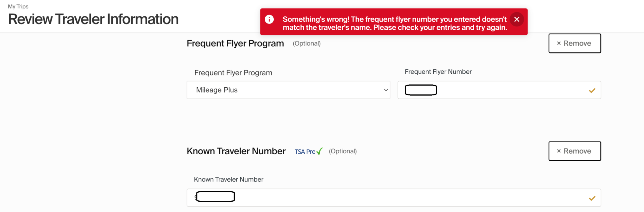Viewport: 644px width, 212px height.
Task: Click the x icon on Known Traveler Remove button
Action: tap(559, 151)
